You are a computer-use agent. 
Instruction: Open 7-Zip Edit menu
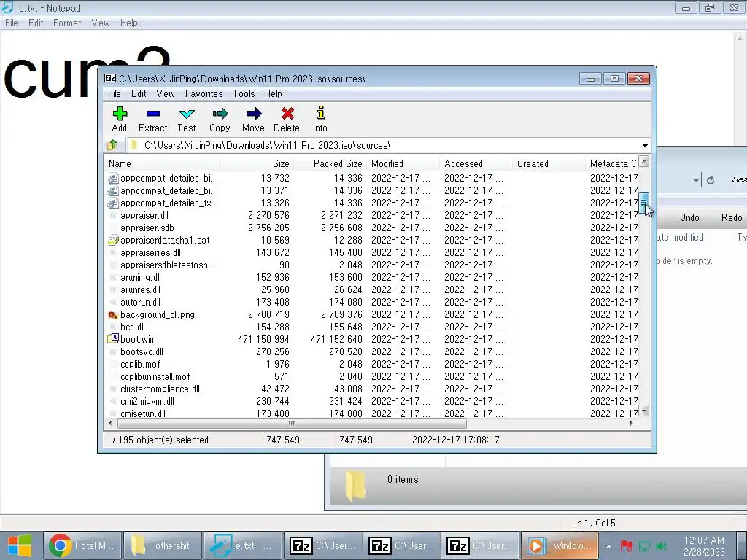click(139, 93)
